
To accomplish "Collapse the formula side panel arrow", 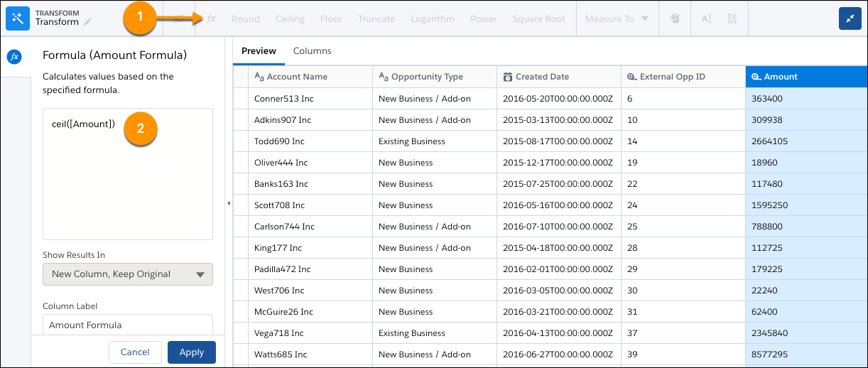I will click(x=229, y=204).
